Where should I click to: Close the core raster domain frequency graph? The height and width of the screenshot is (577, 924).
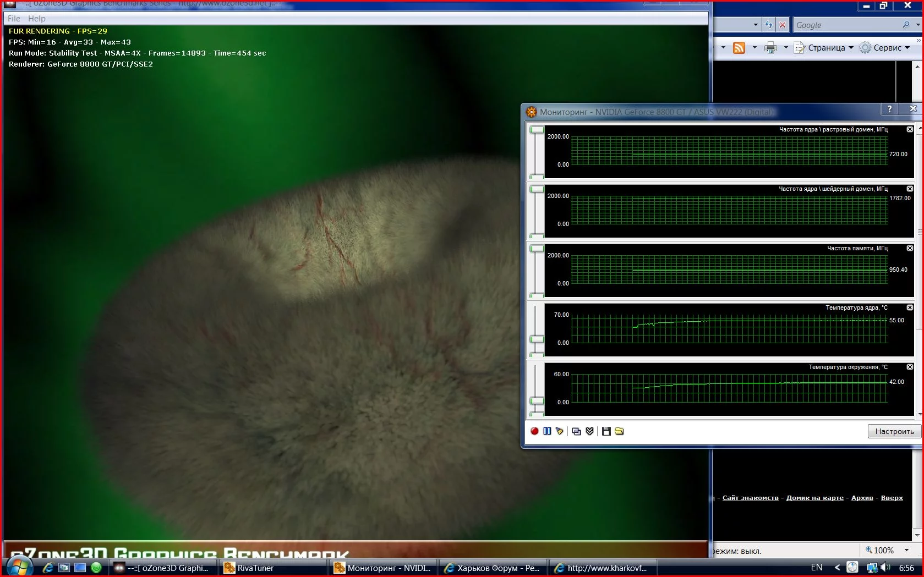(910, 129)
